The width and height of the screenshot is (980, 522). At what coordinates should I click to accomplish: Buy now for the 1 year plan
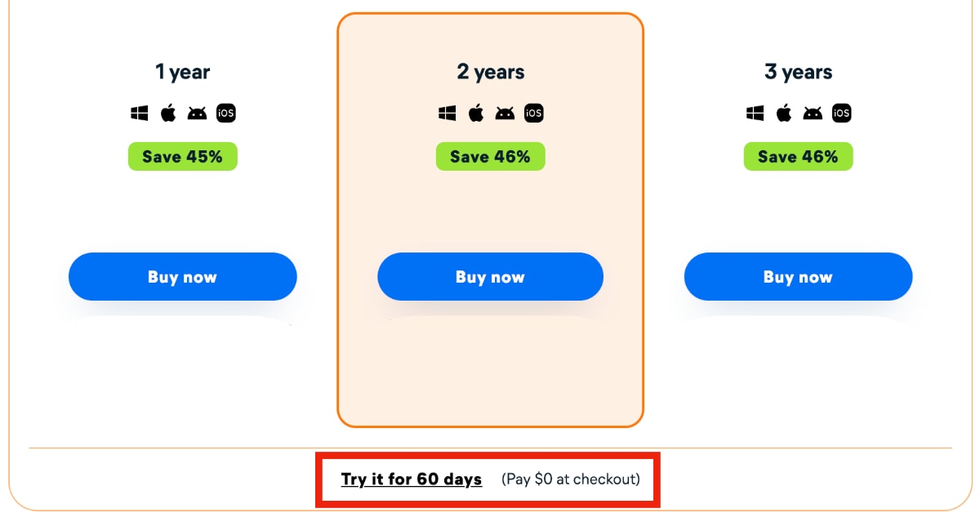click(x=183, y=277)
